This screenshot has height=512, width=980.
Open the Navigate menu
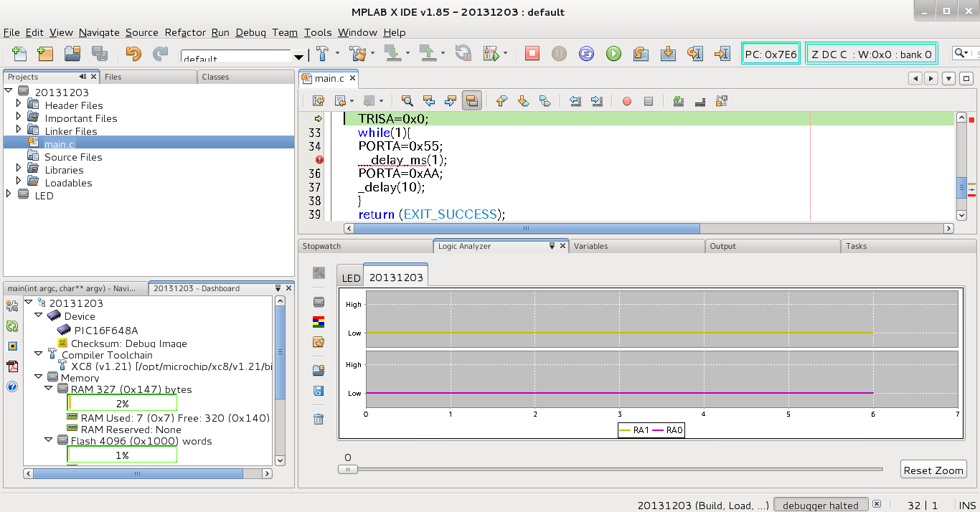pos(99,32)
